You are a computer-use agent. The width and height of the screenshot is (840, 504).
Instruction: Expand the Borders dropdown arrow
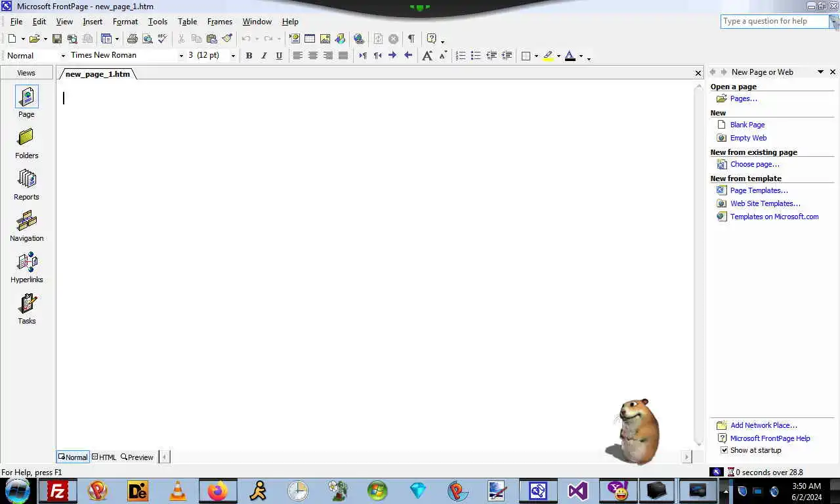(536, 56)
